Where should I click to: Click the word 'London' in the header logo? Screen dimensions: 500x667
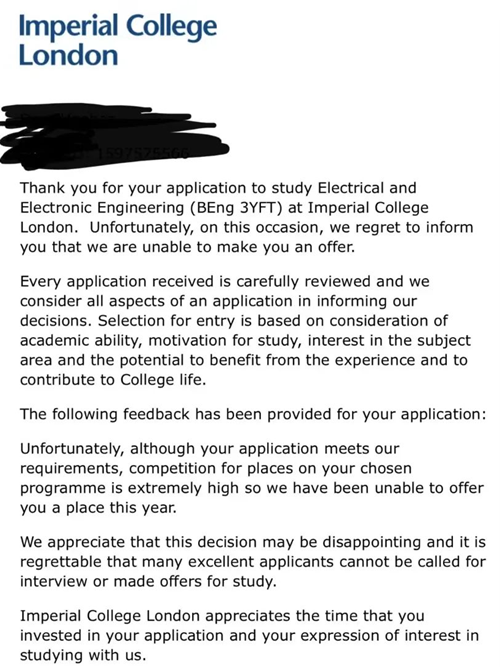pyautogui.click(x=68, y=56)
